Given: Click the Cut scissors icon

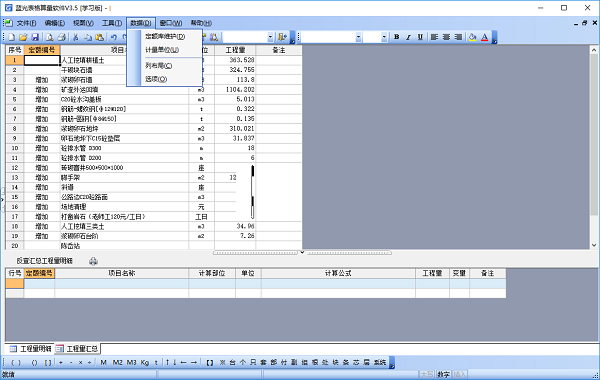Looking at the screenshot, I should [x=75, y=37].
